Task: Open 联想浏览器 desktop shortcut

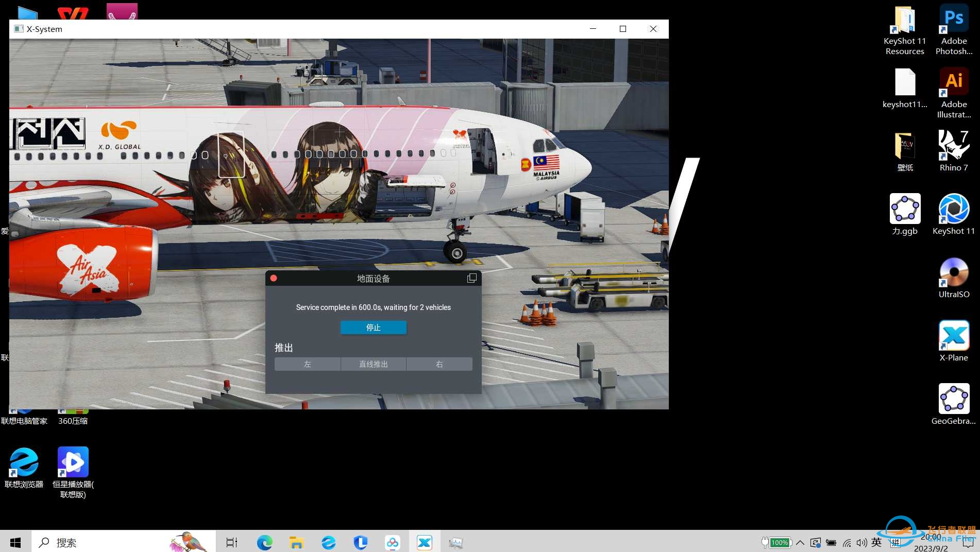Action: (24, 468)
